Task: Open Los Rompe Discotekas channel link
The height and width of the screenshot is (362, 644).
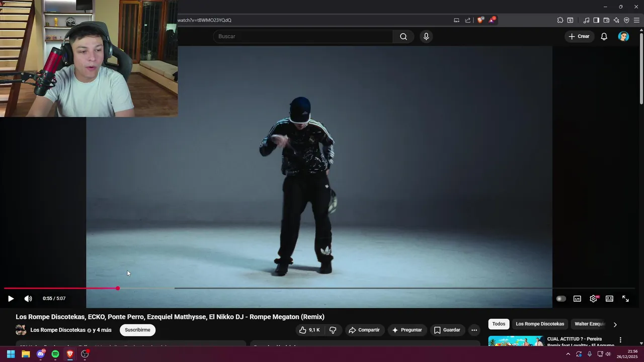Action: click(x=58, y=330)
